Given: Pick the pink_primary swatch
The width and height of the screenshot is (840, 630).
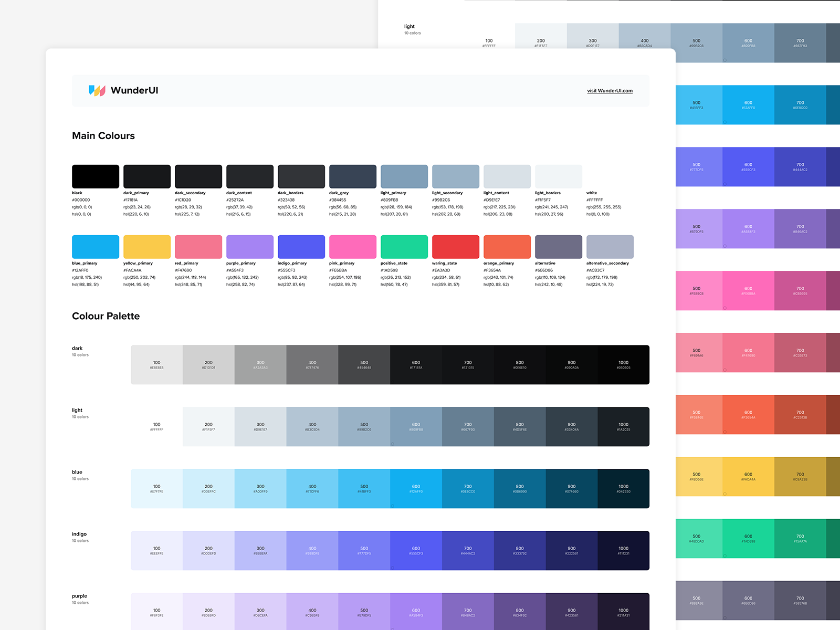Looking at the screenshot, I should click(x=353, y=247).
